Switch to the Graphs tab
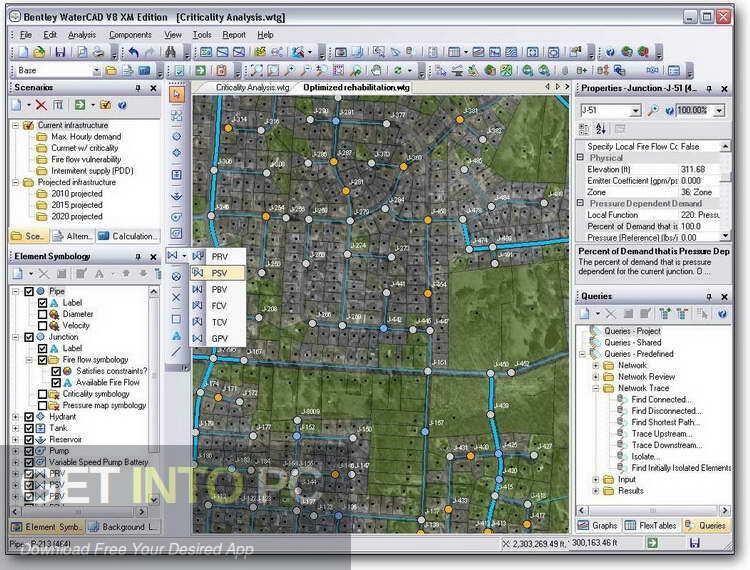This screenshot has height=570, width=750. coord(598,526)
